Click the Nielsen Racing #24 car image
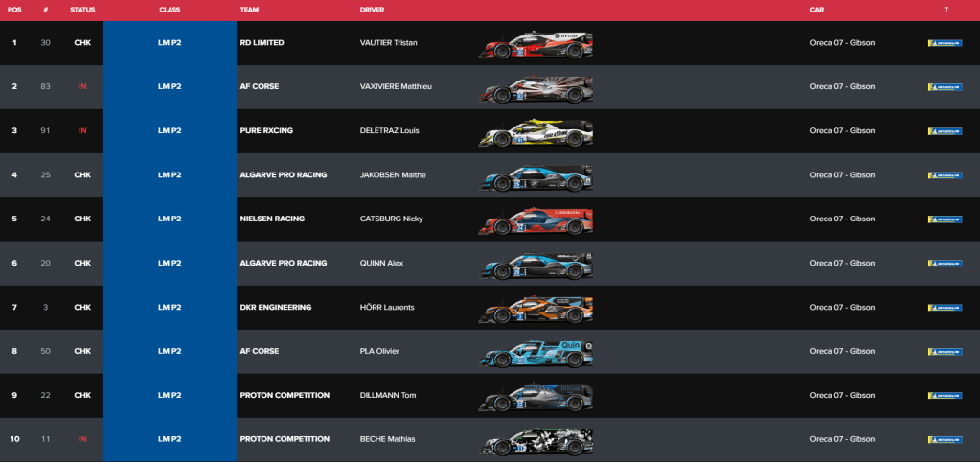 [x=536, y=221]
